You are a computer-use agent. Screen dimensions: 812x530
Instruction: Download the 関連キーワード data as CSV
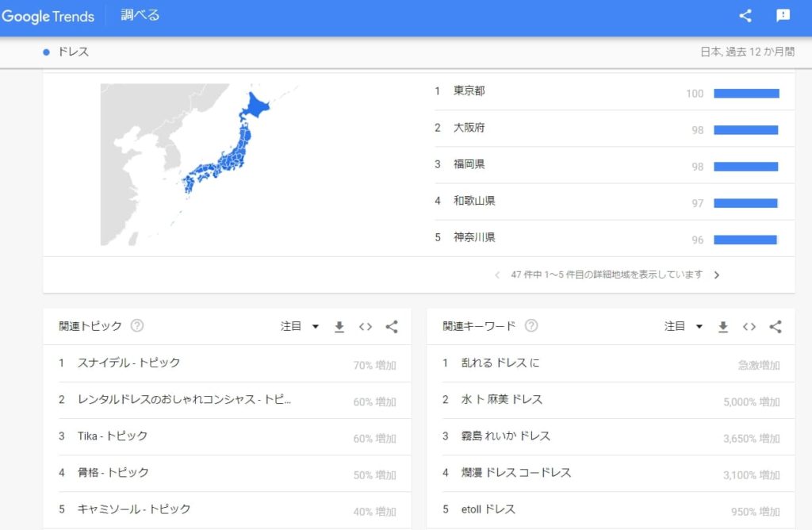point(723,327)
